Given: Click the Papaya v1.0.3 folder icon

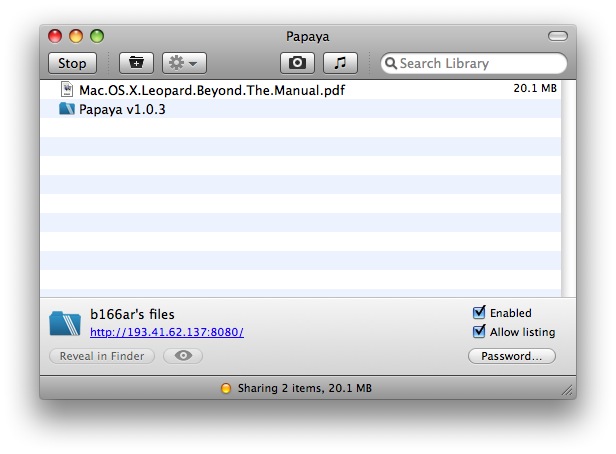Looking at the screenshot, I should [67, 108].
